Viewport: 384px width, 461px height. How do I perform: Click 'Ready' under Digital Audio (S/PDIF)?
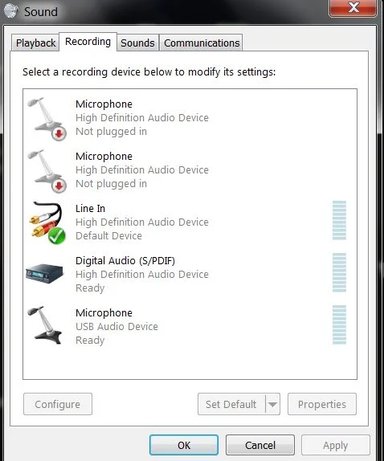(90, 288)
